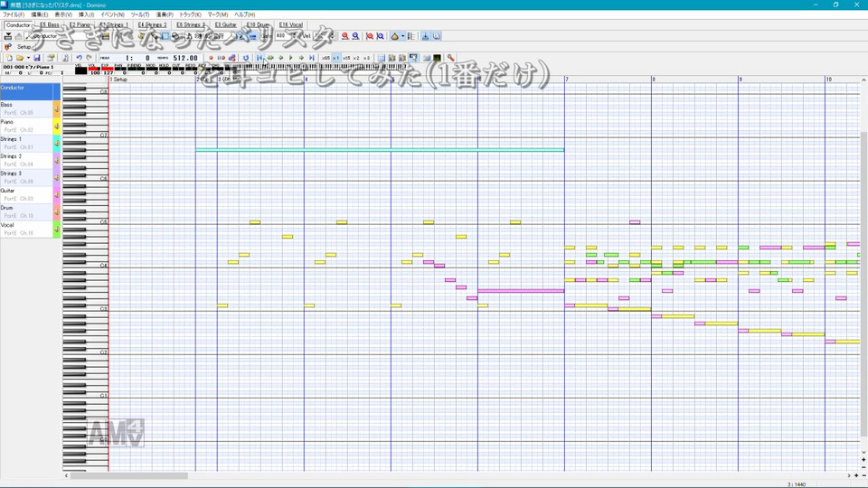Toggle loop playback icon

(x=246, y=58)
